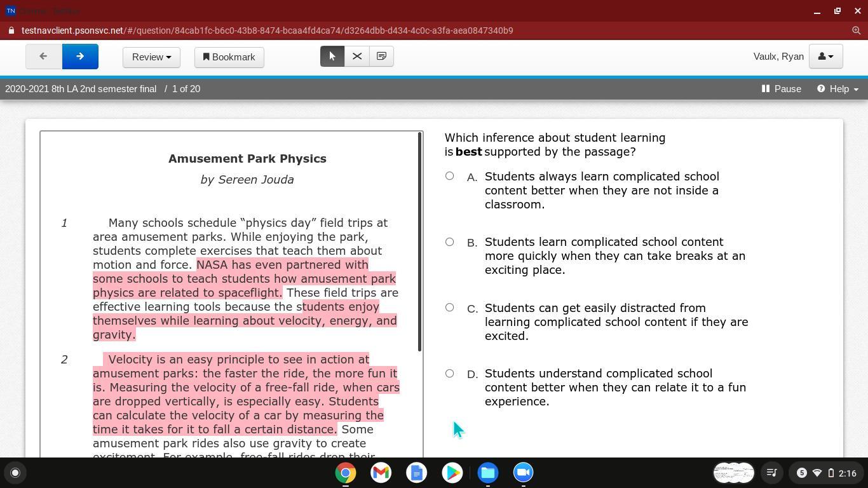Select answer choice A radio button
This screenshot has height=488, width=868.
click(x=450, y=176)
